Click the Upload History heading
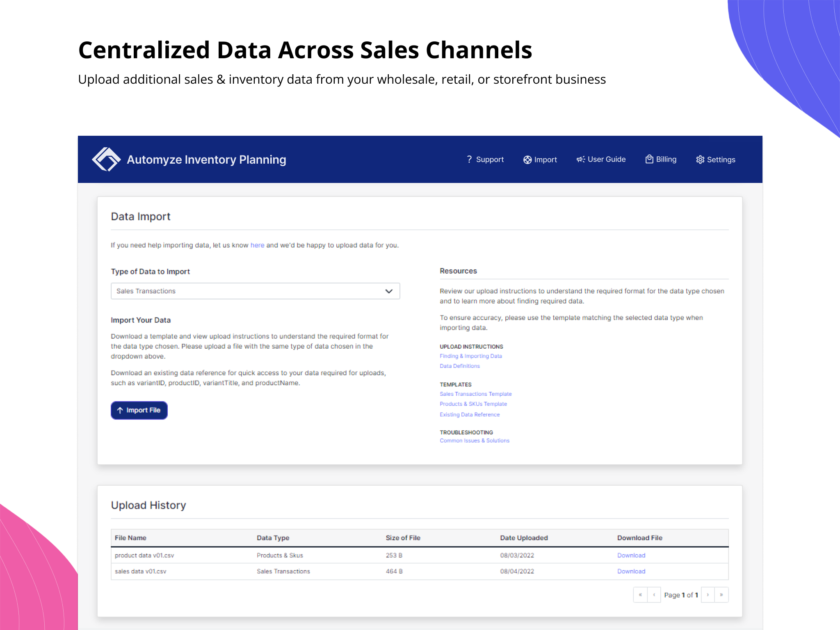Viewport: 840px width, 630px height. pyautogui.click(x=148, y=505)
